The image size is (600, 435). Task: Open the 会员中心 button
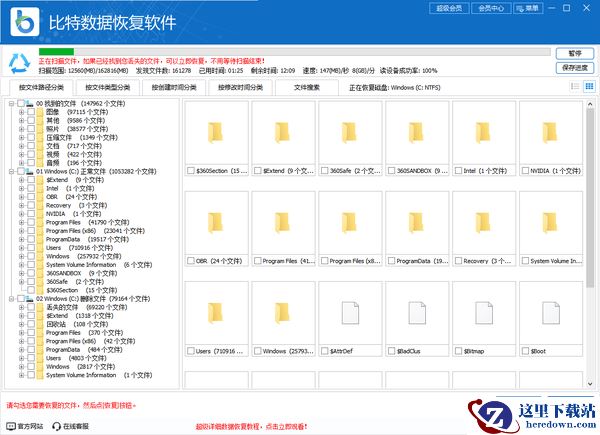[491, 8]
